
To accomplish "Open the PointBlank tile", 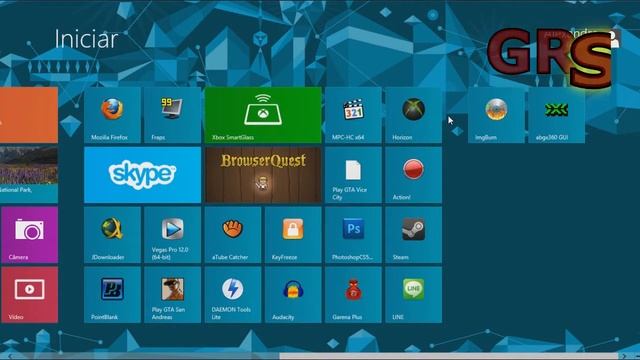I will [112, 295].
